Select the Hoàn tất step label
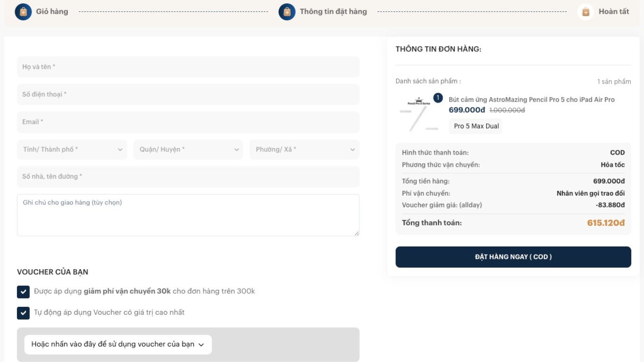 pos(614,12)
